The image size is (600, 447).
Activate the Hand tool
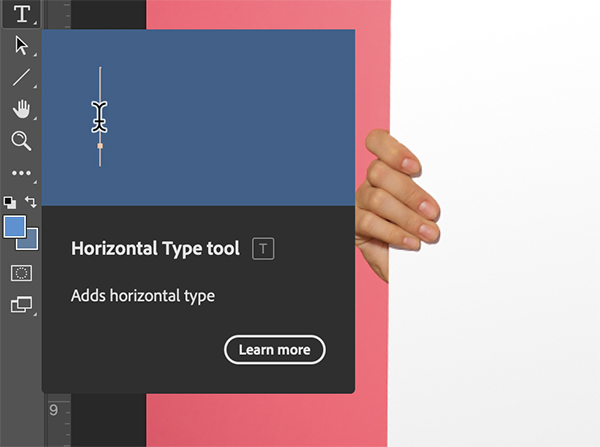click(21, 109)
